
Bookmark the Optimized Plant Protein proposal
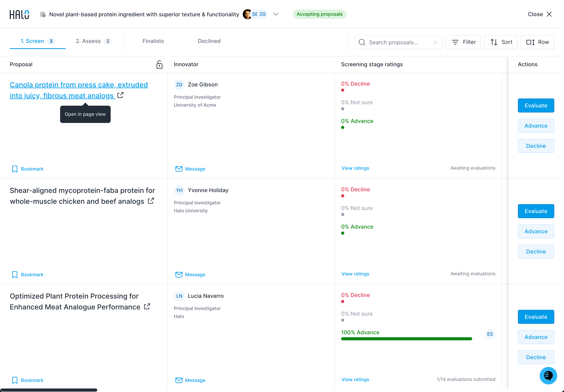pos(27,380)
